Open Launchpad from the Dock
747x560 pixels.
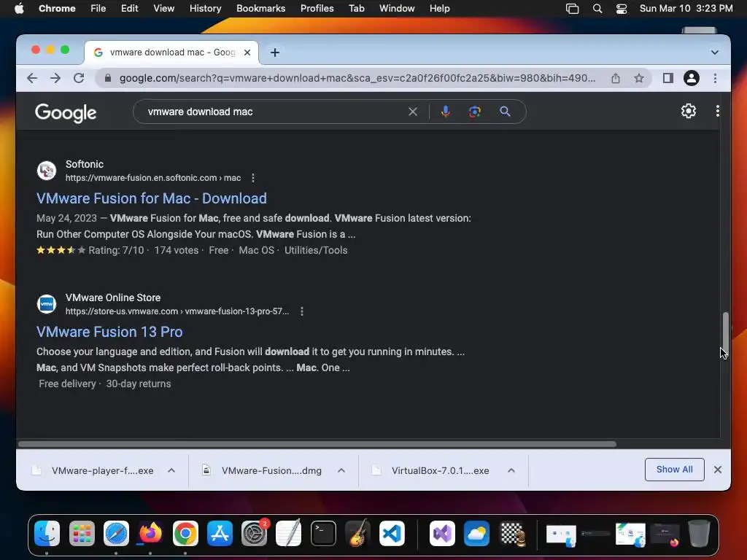(82, 533)
